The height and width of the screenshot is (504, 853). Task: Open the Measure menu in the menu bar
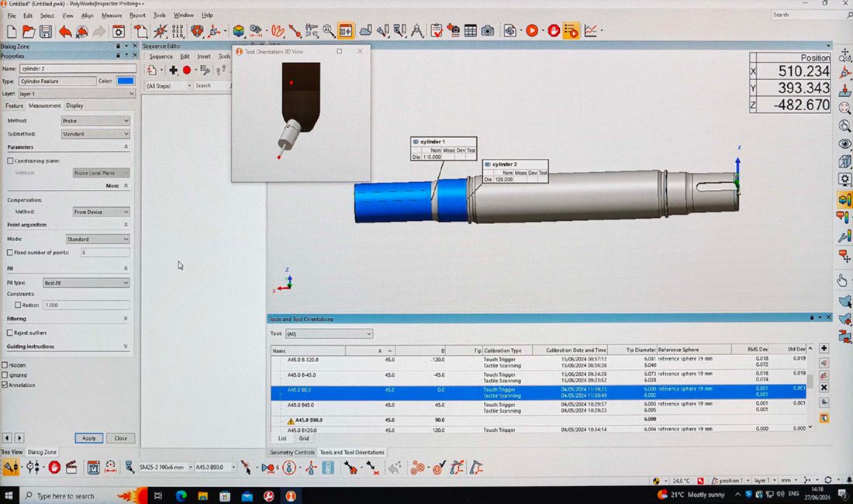pyautogui.click(x=112, y=15)
